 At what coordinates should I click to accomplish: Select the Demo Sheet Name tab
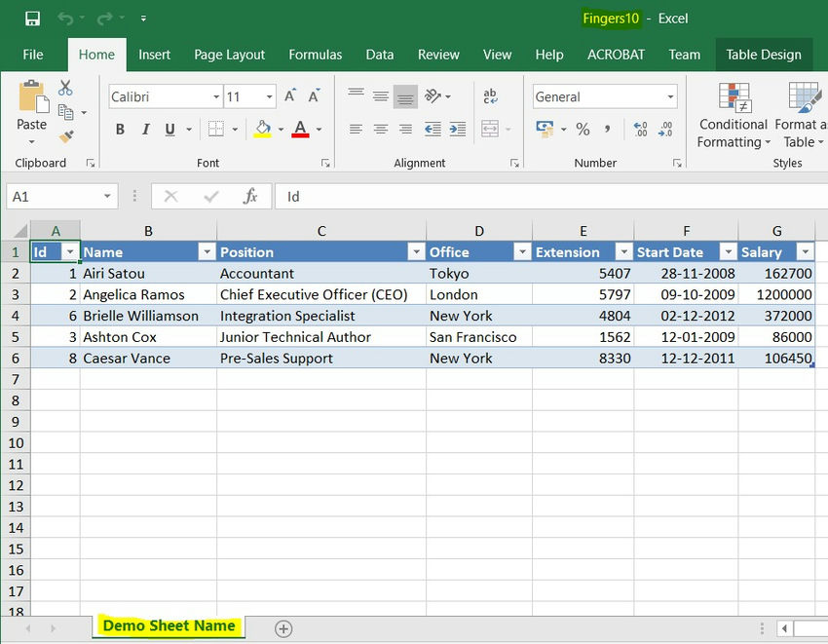[168, 627]
